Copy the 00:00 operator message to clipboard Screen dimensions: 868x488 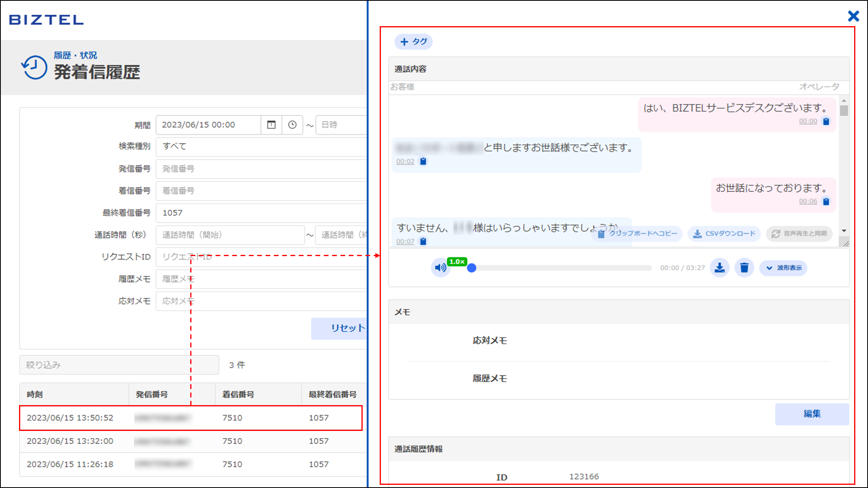pos(826,121)
